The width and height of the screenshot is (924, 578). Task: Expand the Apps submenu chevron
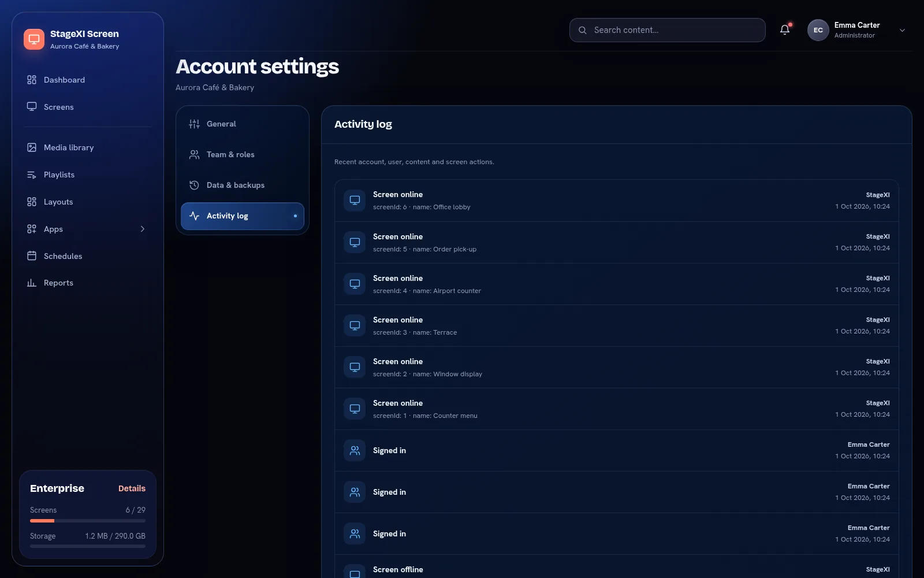coord(143,229)
